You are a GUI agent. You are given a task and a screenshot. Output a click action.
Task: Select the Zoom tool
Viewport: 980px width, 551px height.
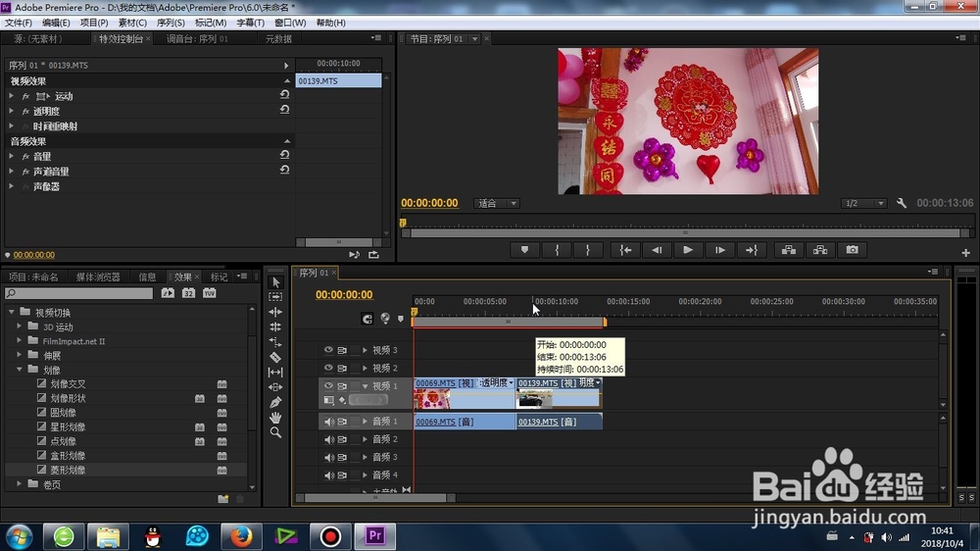(275, 432)
